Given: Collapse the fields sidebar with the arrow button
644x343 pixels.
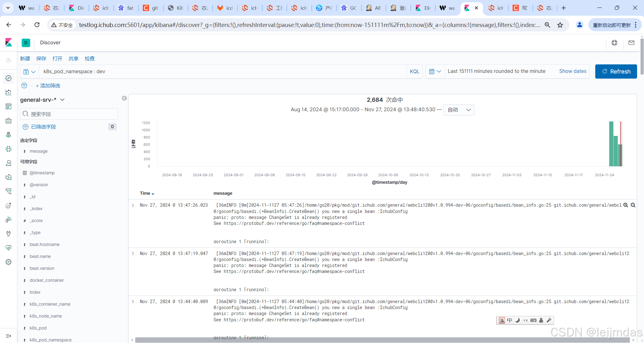Looking at the screenshot, I should [x=125, y=98].
